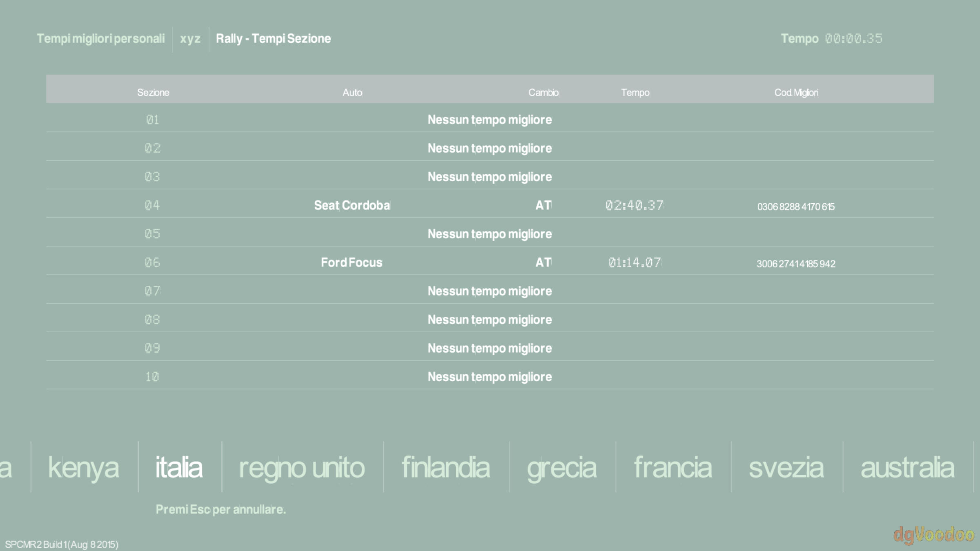The image size is (980, 551).
Task: Click the Tempo column header
Action: pos(635,93)
